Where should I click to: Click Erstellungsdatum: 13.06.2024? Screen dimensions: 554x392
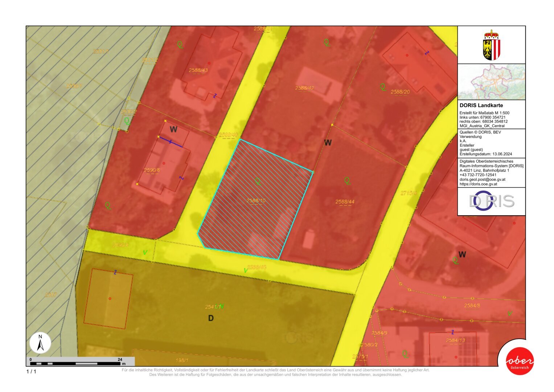tap(486, 154)
